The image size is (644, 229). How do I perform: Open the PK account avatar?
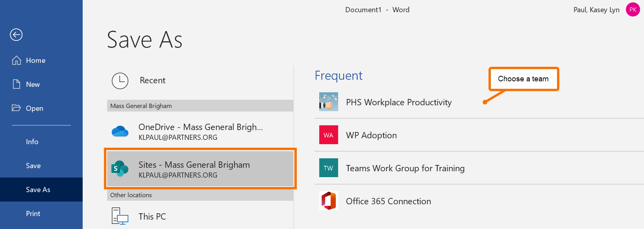pos(633,10)
